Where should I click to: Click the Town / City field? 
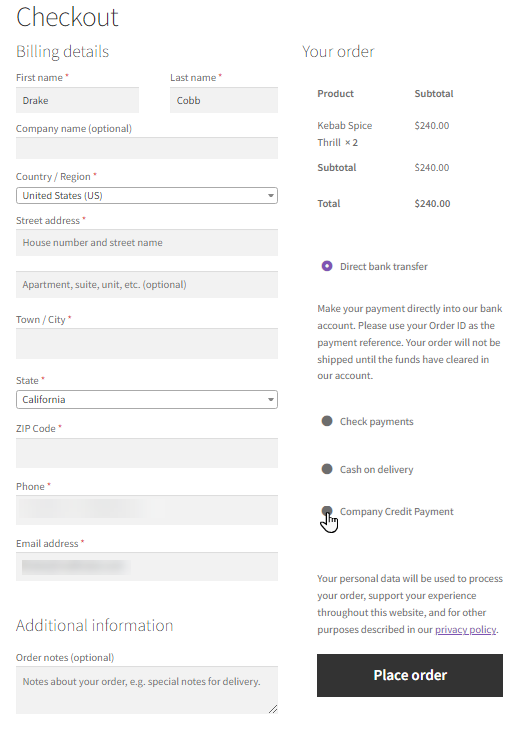(x=147, y=344)
